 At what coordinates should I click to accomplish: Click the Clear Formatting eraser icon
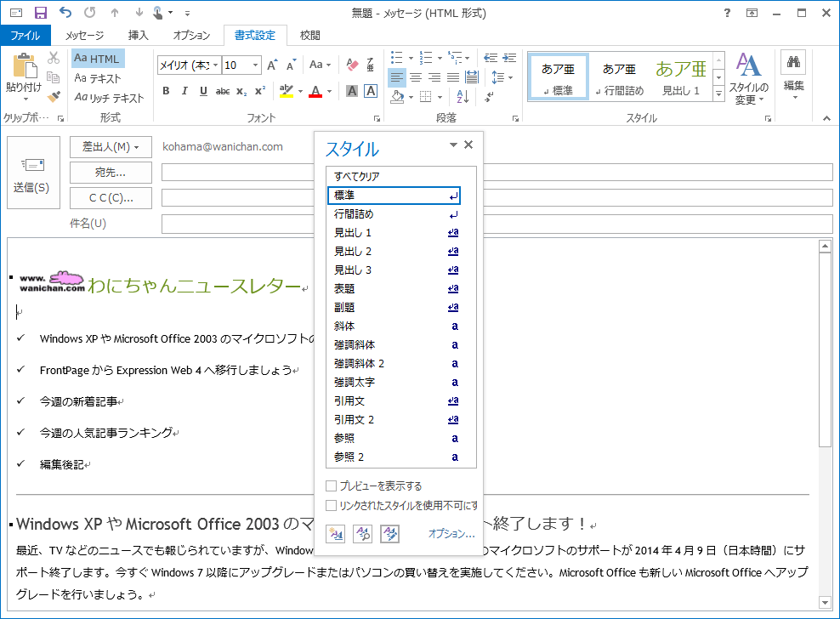click(352, 65)
